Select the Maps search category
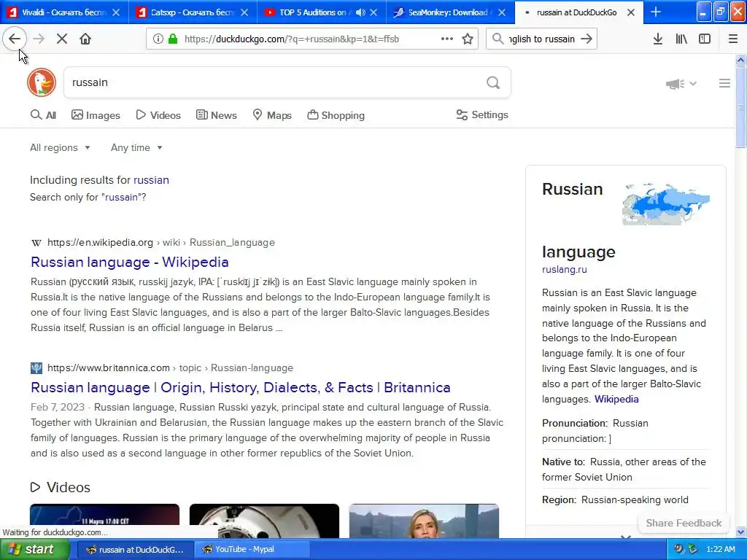Image resolution: width=747 pixels, height=560 pixels. [272, 115]
